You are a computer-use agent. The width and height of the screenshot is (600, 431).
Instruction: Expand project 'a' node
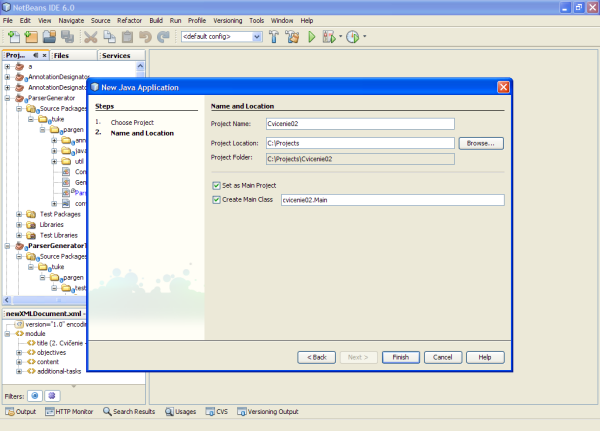click(x=7, y=67)
